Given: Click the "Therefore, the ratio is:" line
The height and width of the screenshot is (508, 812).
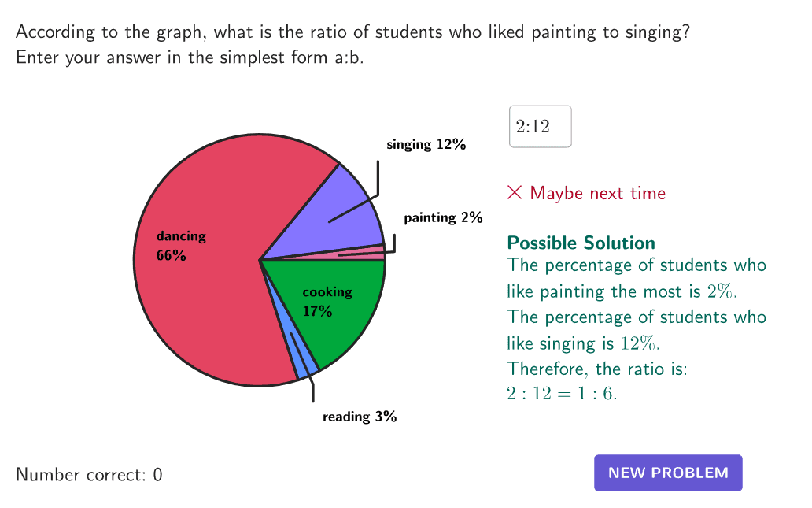Looking at the screenshot, I should pos(597,368).
